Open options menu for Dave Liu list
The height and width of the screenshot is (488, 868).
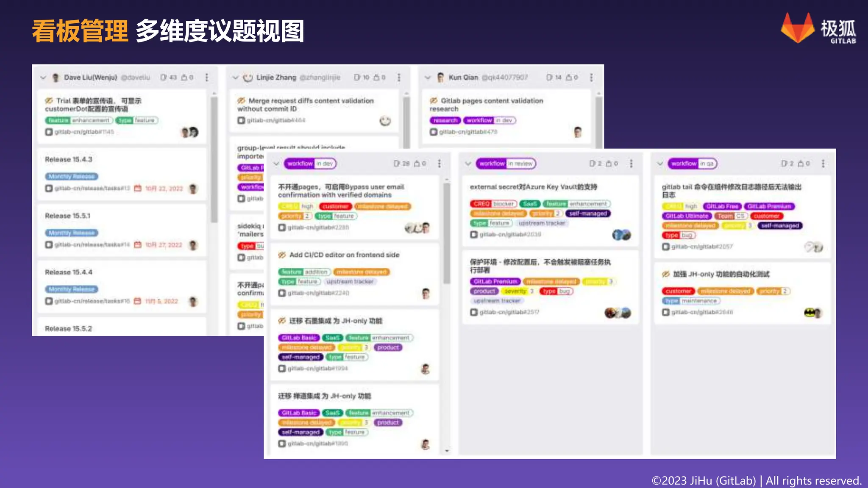point(207,78)
